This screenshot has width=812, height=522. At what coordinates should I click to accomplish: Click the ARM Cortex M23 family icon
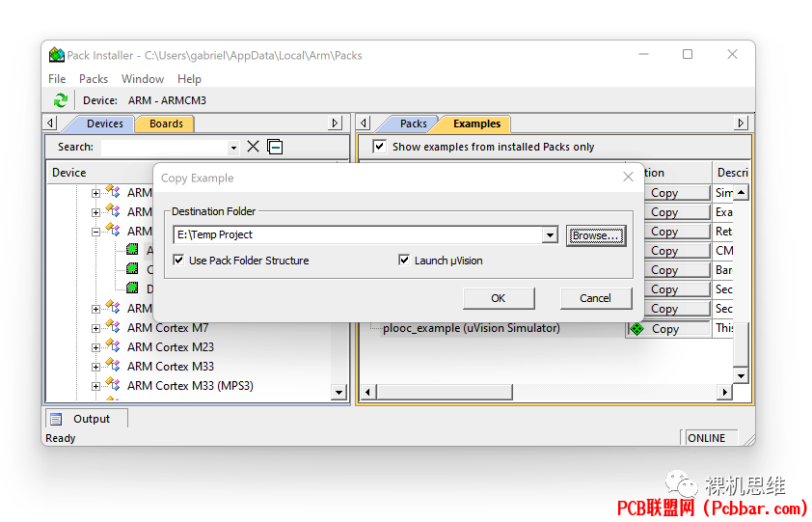coord(113,345)
